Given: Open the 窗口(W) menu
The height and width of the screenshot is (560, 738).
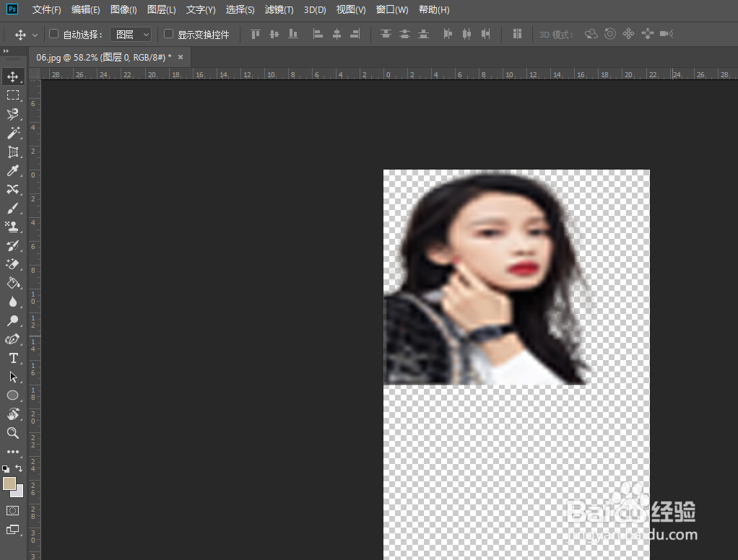Looking at the screenshot, I should [x=392, y=9].
